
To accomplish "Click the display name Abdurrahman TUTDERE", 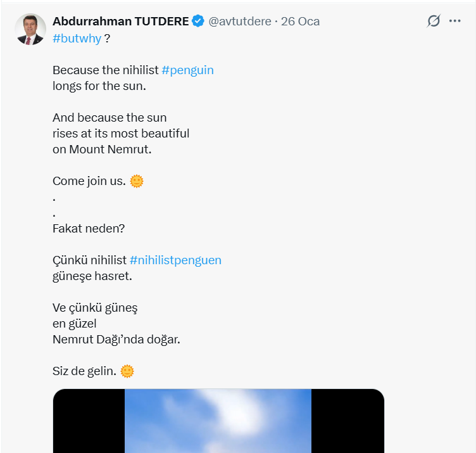I will point(120,22).
